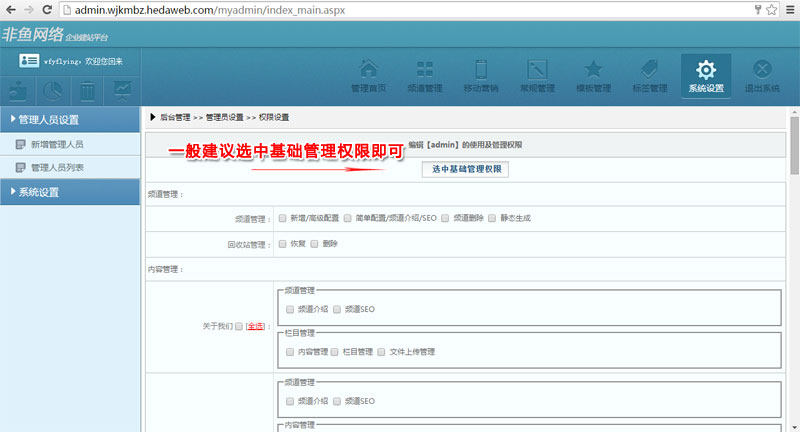Screen dimensions: 800x432
Task: Select the 常规管理 icon
Action: coord(537,71)
